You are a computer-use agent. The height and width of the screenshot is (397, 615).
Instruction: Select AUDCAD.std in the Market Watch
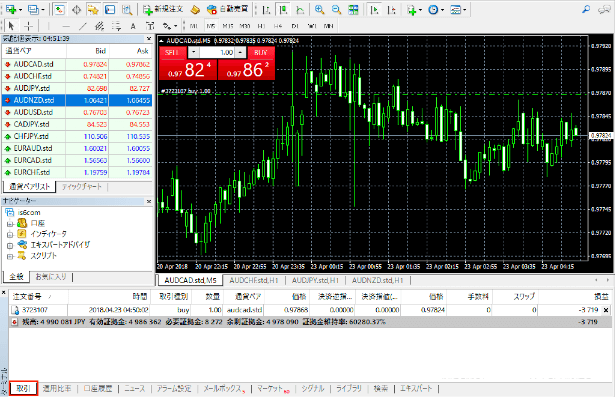(x=77, y=64)
